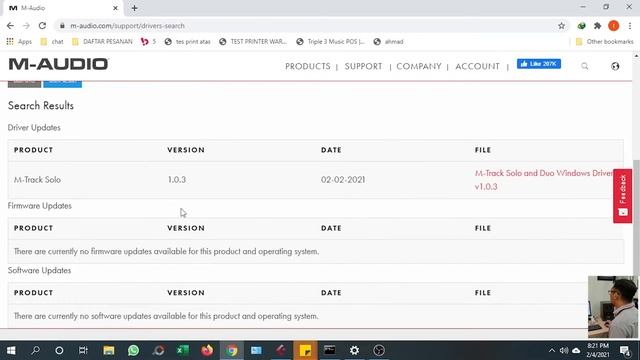Bookmark this page with the star icon

pyautogui.click(x=562, y=26)
